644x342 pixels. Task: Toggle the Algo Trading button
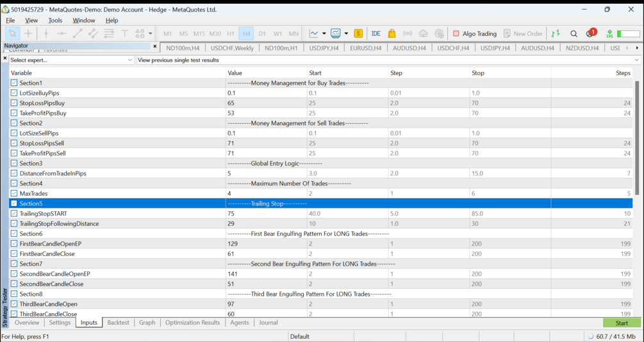tap(475, 34)
